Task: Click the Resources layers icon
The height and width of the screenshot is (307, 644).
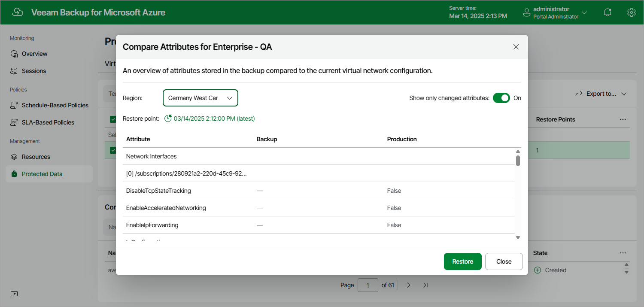Action: [x=14, y=157]
